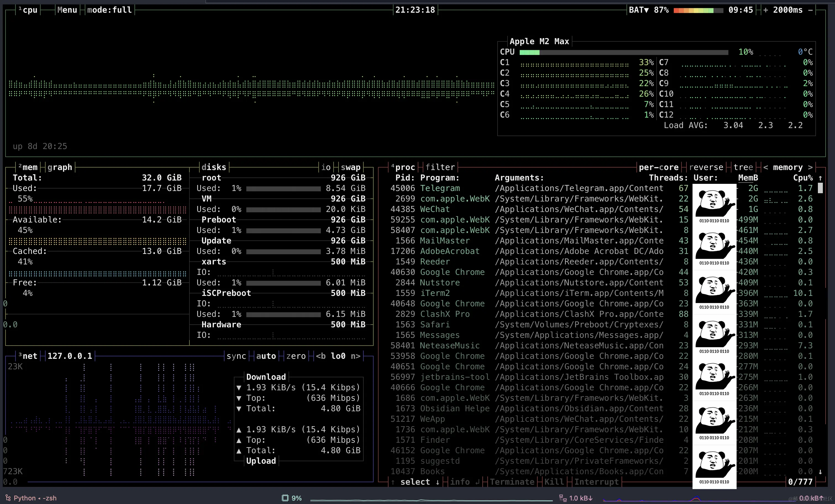The width and height of the screenshot is (835, 504).
Task: Toggle the mem graph view
Action: pos(60,167)
